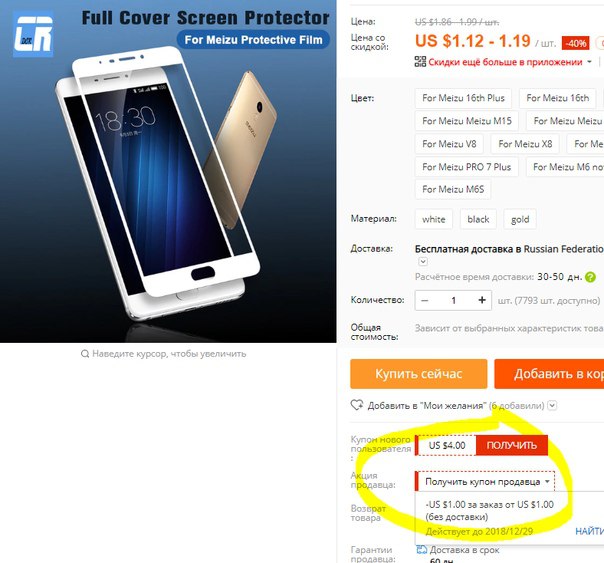This screenshot has height=563, width=604.
Task: Click the seller logo on product image
Action: [33, 34]
